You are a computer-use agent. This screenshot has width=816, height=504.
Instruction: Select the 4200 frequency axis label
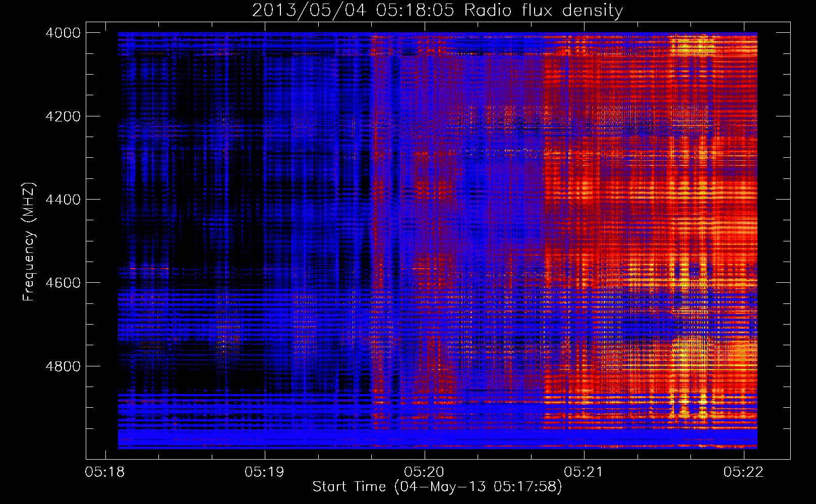tap(63, 116)
